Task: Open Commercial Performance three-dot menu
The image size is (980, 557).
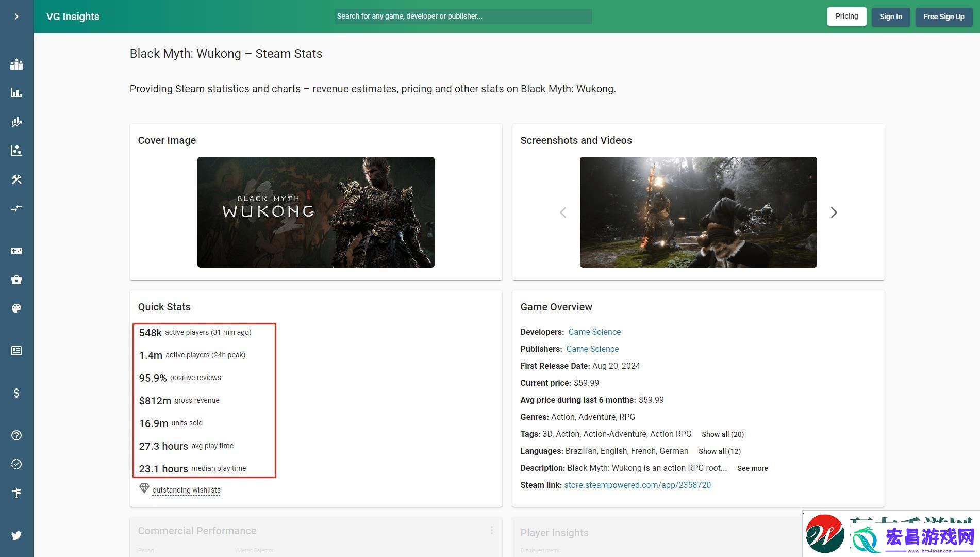Action: pos(491,530)
